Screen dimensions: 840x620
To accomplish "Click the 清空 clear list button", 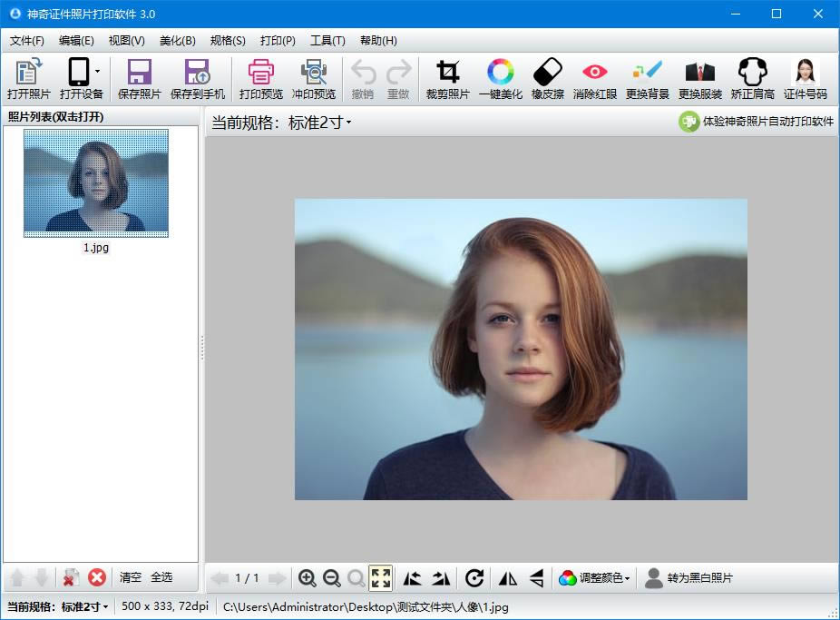I will click(131, 577).
